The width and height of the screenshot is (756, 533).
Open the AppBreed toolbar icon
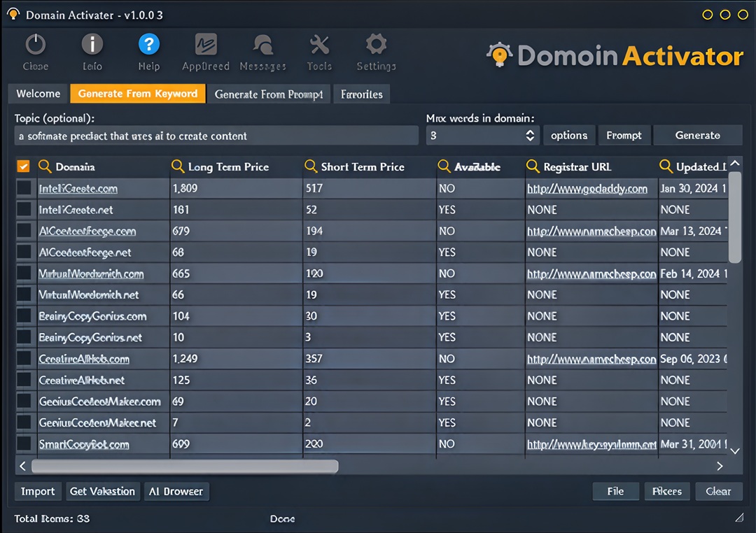(x=206, y=44)
